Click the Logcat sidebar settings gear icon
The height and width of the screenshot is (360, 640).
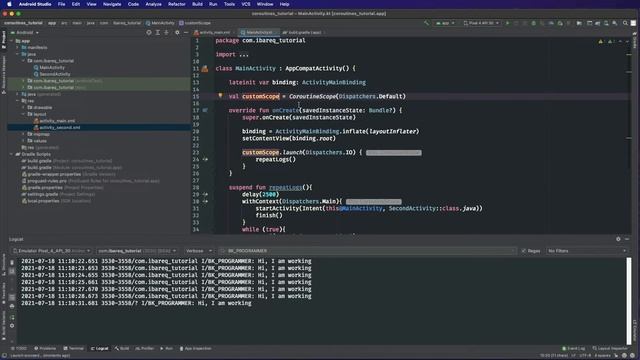[x=12, y=326]
